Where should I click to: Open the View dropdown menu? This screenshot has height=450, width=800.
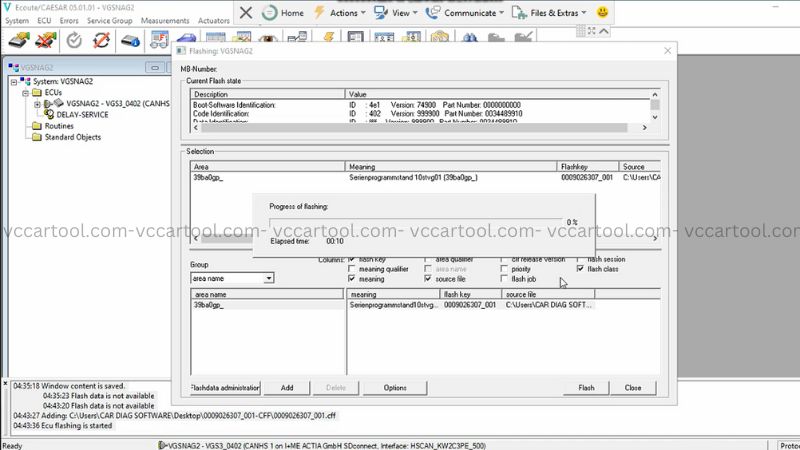(396, 13)
